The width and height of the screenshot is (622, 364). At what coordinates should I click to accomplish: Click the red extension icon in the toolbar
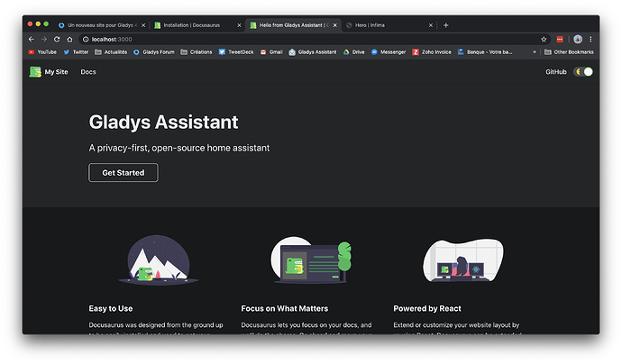[x=560, y=40]
